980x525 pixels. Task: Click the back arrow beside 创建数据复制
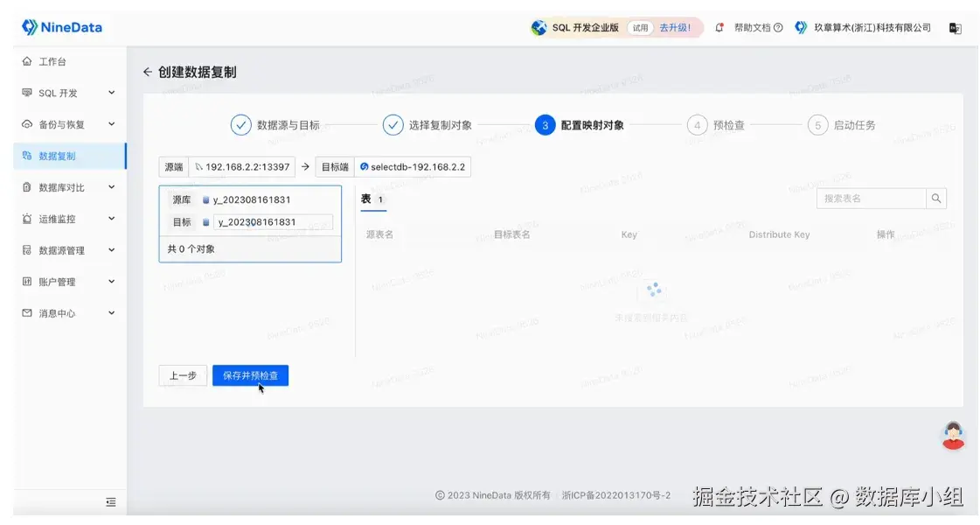click(148, 72)
